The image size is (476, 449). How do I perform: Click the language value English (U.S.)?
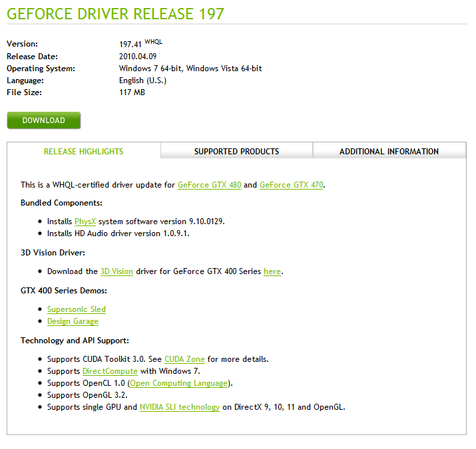tap(142, 80)
